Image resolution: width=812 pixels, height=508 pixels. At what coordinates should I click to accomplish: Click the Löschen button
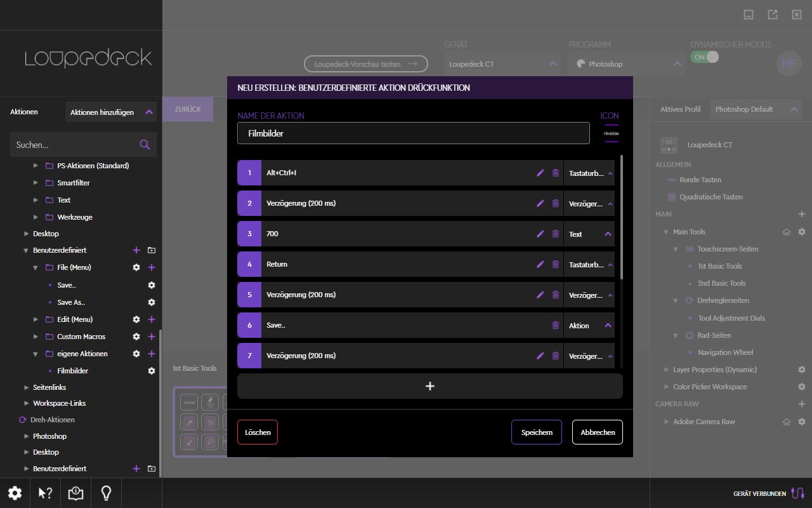point(258,432)
